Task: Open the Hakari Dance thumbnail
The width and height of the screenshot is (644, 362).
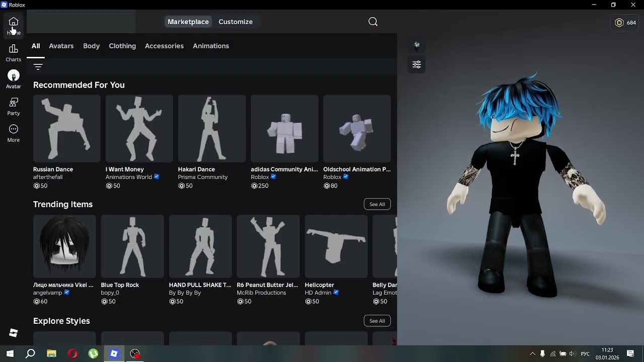Action: [x=212, y=129]
